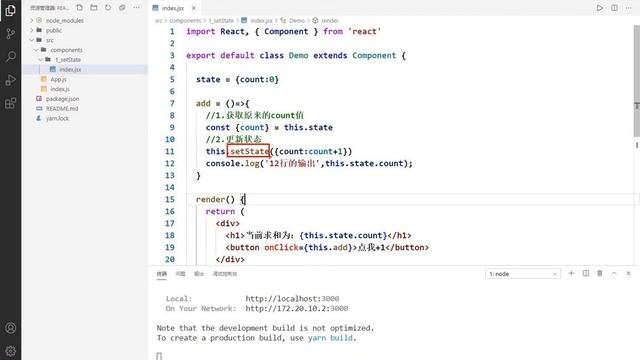Click the 'setState' word on line 11
Image resolution: width=640 pixels, height=360 pixels.
250,151
